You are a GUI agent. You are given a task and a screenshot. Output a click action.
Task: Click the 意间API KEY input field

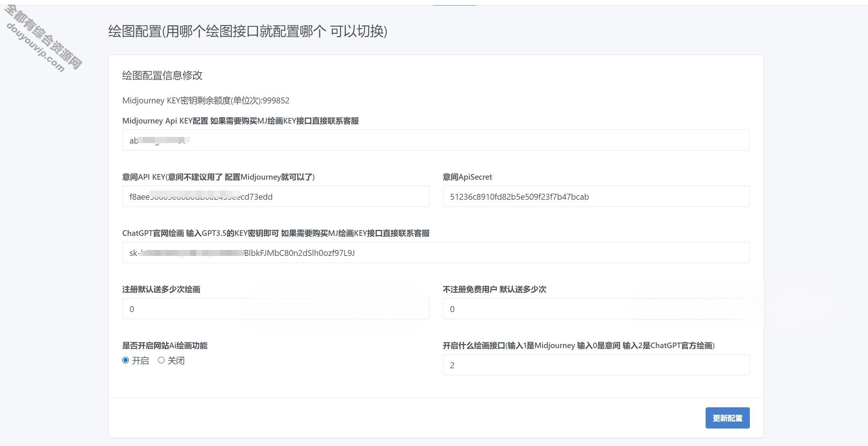[x=275, y=196]
